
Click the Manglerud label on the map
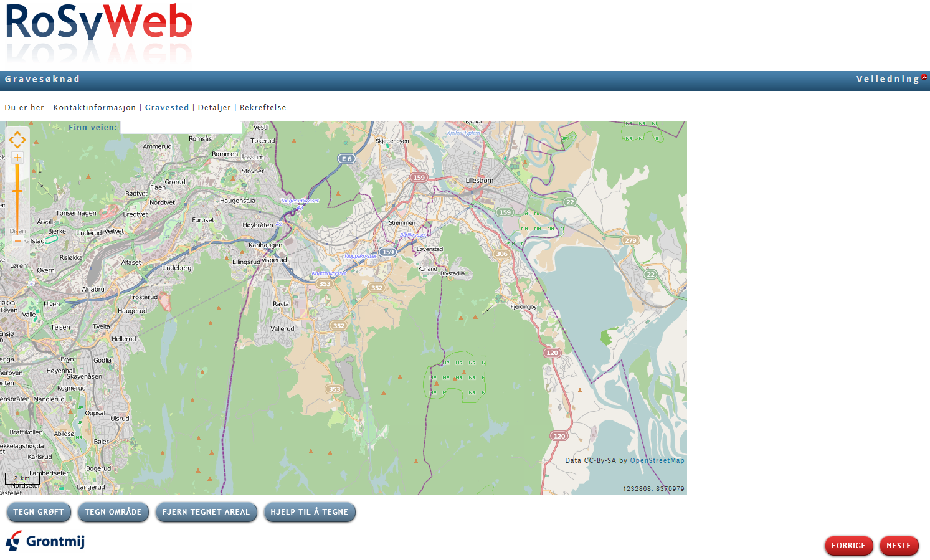click(x=49, y=399)
